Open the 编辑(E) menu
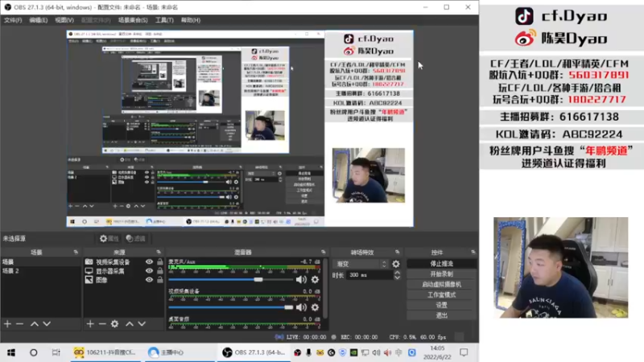Image resolution: width=644 pixels, height=362 pixels. tap(38, 20)
